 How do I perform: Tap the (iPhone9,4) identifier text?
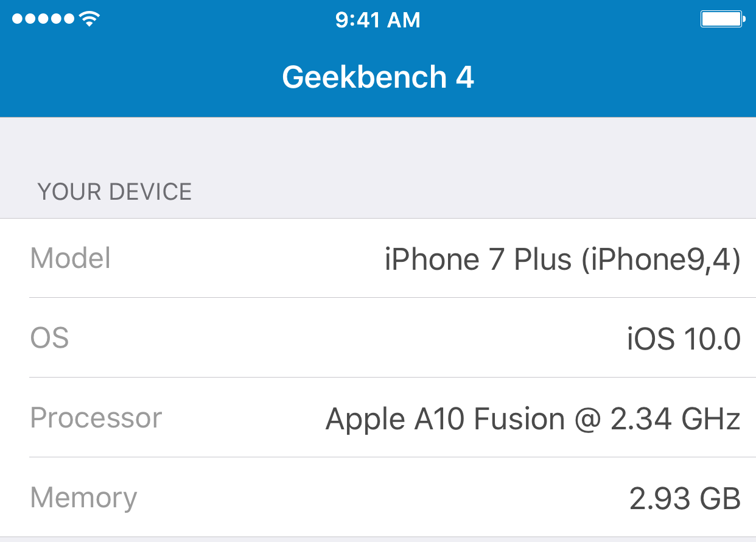pos(660,260)
